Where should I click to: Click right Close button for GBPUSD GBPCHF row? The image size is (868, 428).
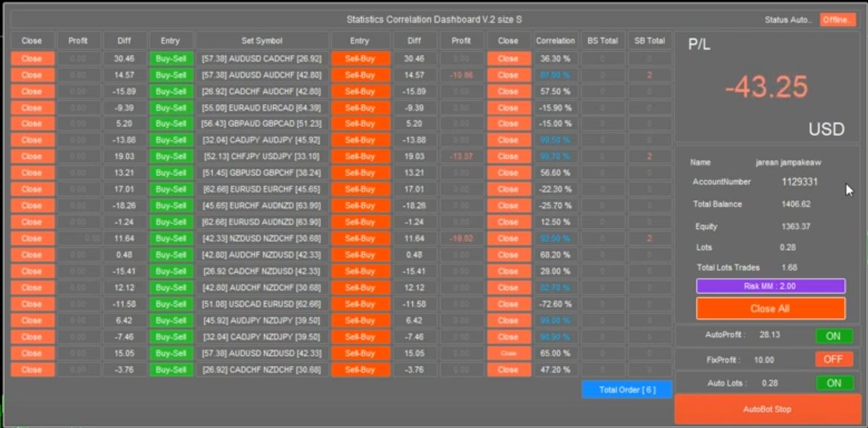tap(508, 172)
